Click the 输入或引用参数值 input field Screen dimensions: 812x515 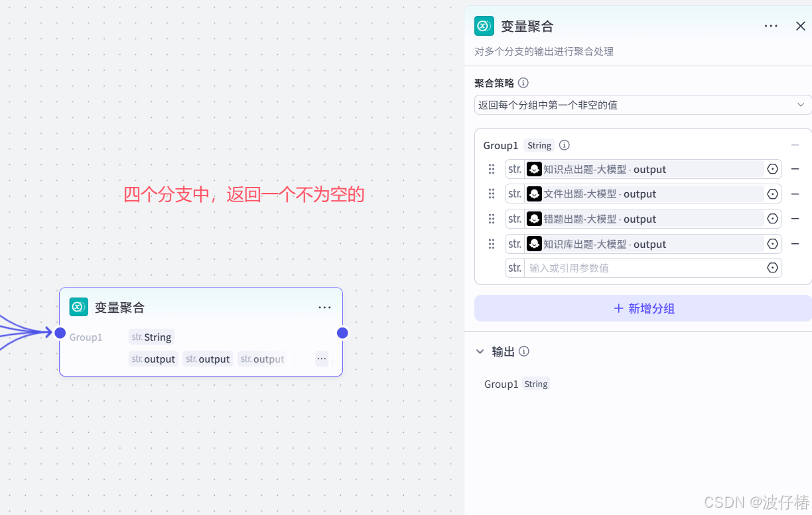643,268
